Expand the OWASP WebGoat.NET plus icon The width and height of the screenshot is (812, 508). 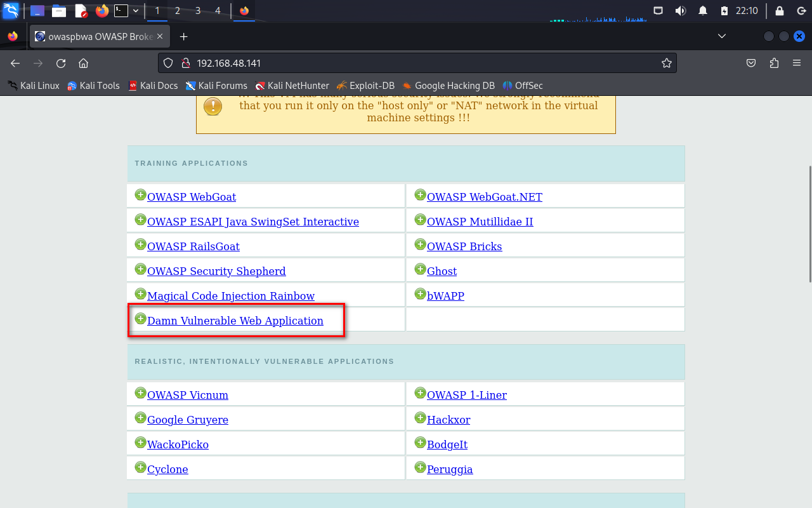420,195
